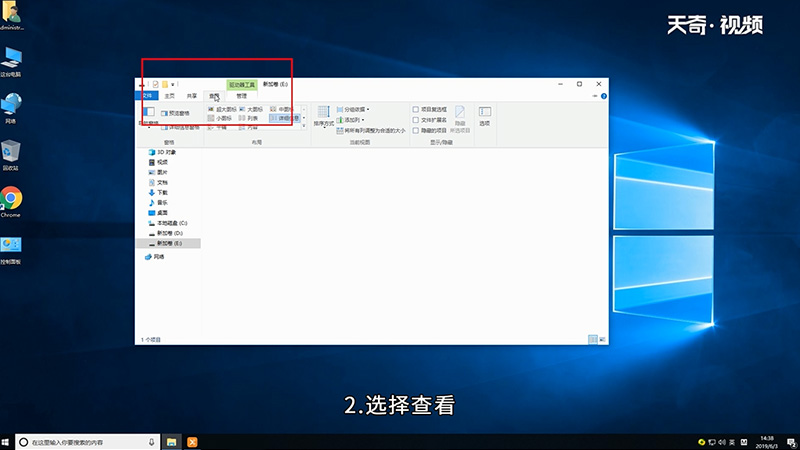Collapse the ribbon using the chevron

tap(594, 96)
